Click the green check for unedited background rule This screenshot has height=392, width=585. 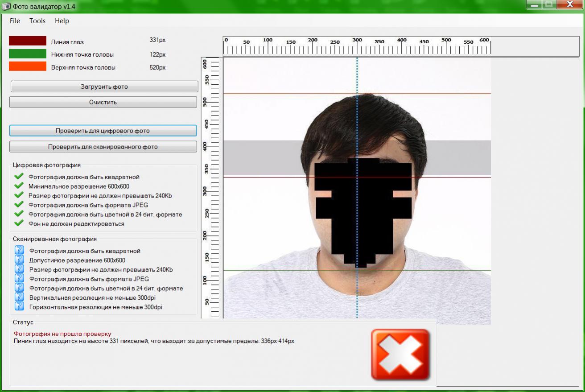coord(19,223)
